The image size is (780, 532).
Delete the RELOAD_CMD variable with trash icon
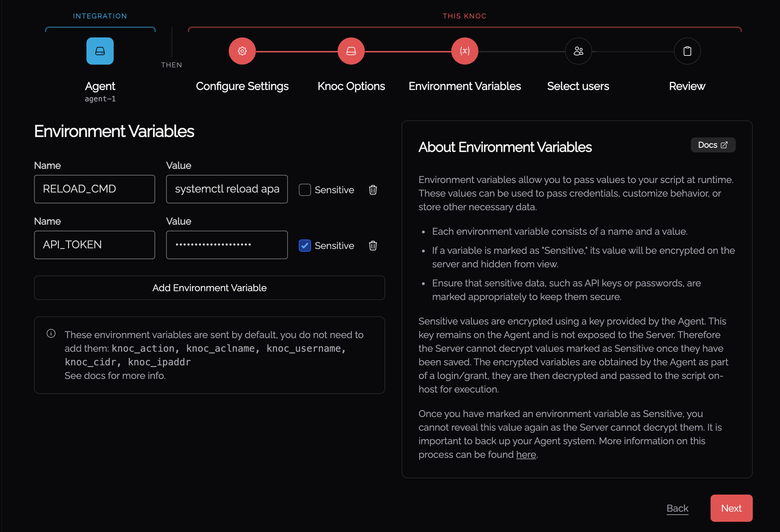(373, 189)
